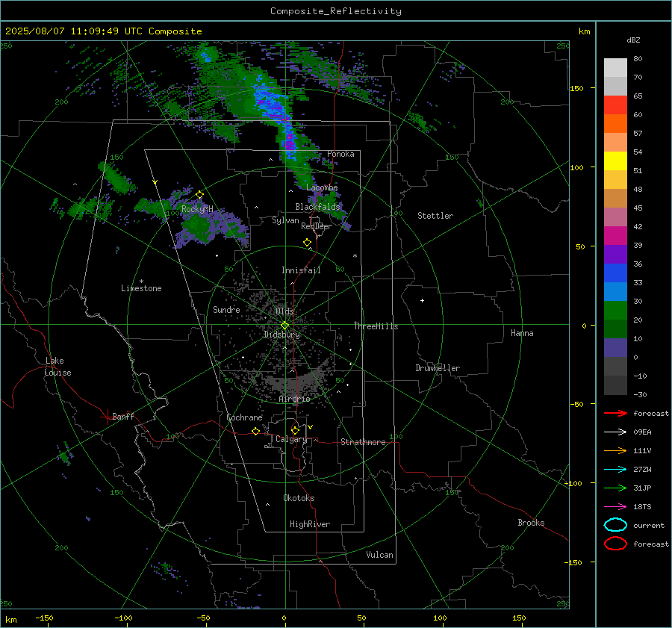Click the RedDeer city label
Screen dimensions: 672x628
pyautogui.click(x=317, y=226)
